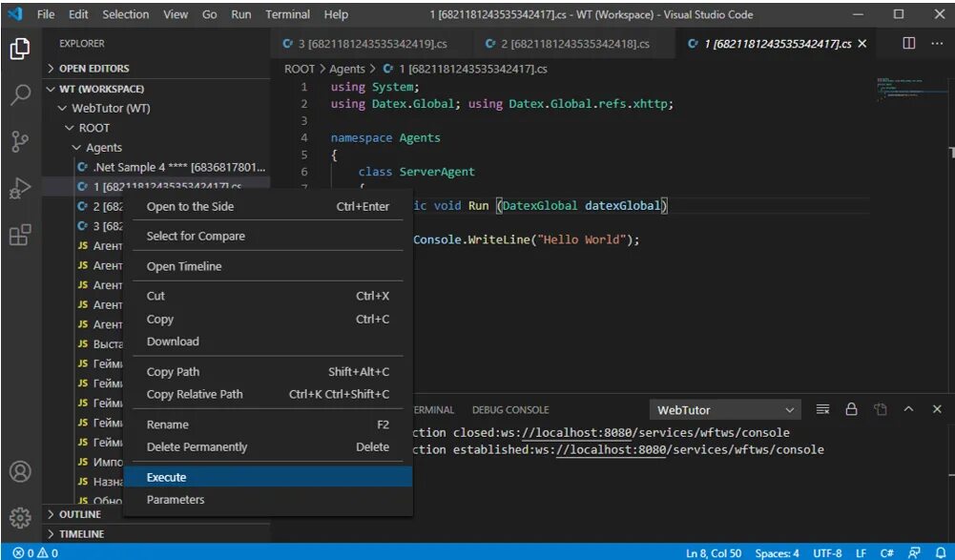Choose Copy Relative Path
Viewport: 955px width, 560px height.
point(268,394)
